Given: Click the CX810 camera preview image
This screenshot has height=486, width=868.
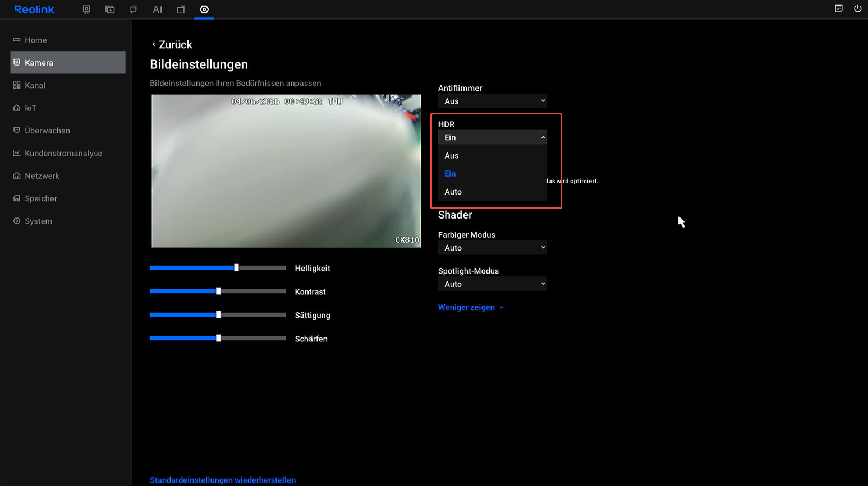Looking at the screenshot, I should [x=286, y=171].
